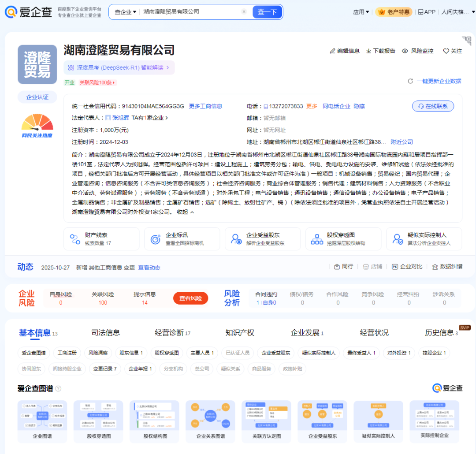Switch to the 知识产权 tab

pyautogui.click(x=240, y=333)
